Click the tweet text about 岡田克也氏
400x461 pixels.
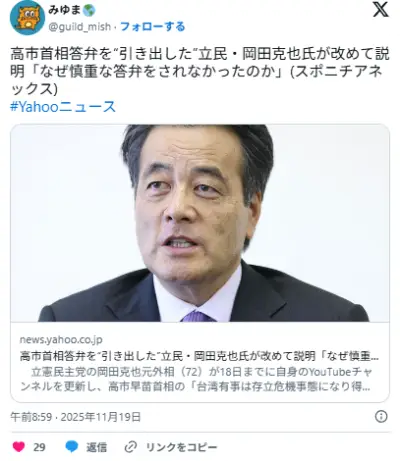[200, 71]
